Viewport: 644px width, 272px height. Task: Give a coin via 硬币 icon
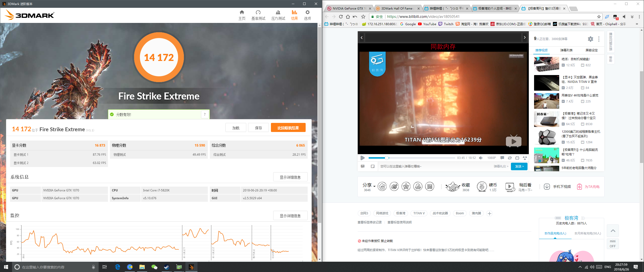point(482,187)
